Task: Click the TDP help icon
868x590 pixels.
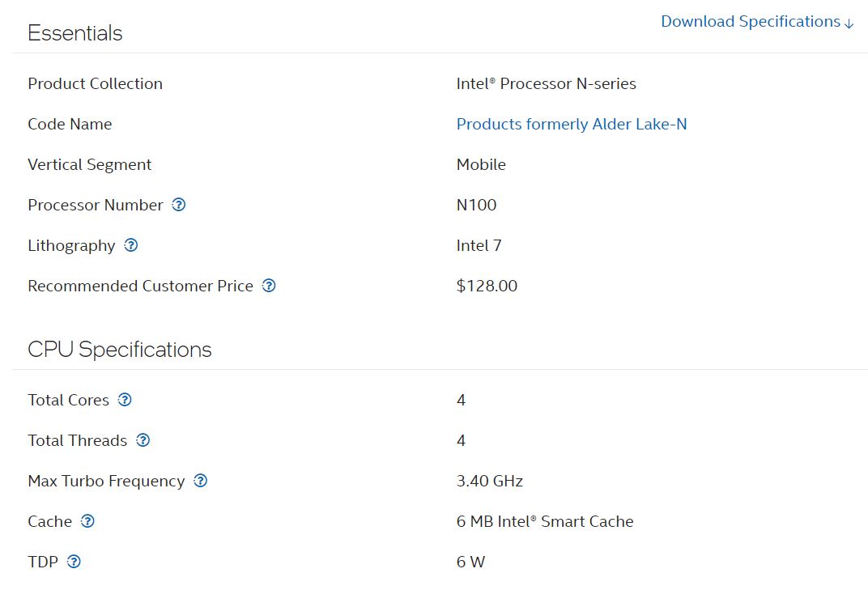Action: tap(74, 562)
